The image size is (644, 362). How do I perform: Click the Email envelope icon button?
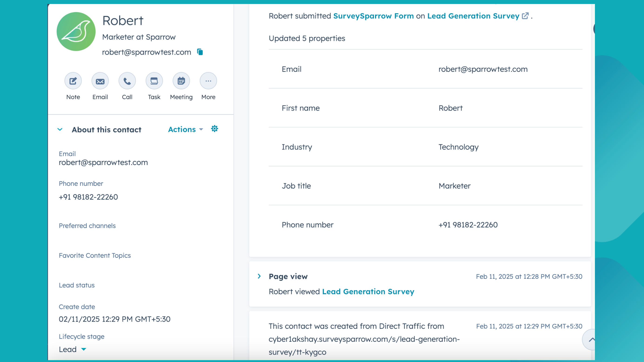[x=100, y=81]
